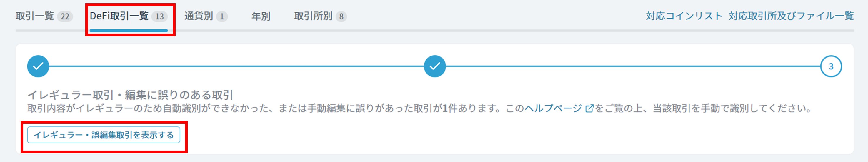Click the second completed step checkmark circle

435,66
